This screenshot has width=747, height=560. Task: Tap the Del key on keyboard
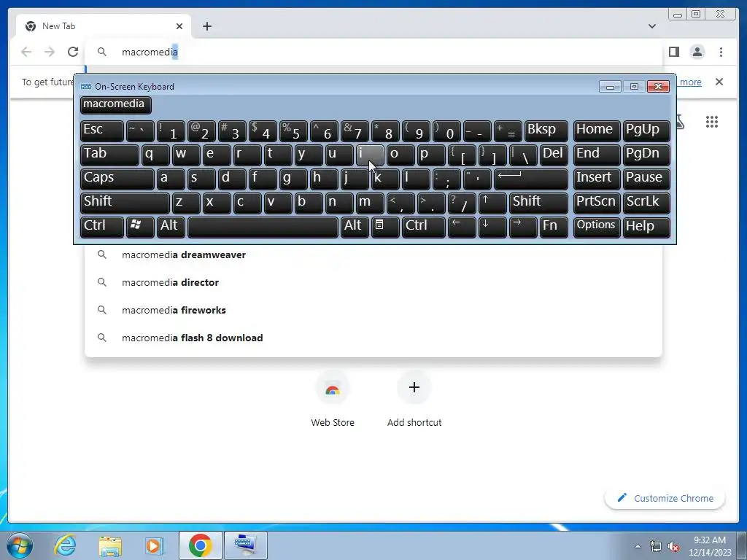click(554, 155)
